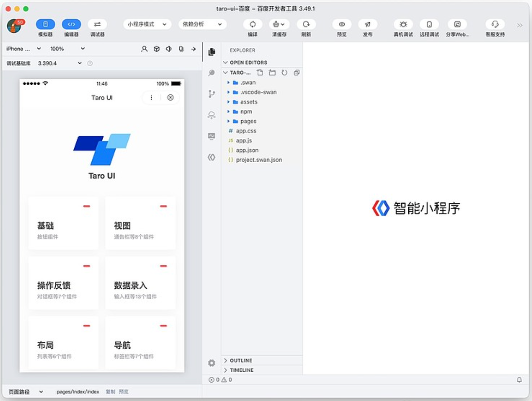Click the 预览 link beside page path
Viewport: 532px width, 401px height.
click(x=123, y=392)
